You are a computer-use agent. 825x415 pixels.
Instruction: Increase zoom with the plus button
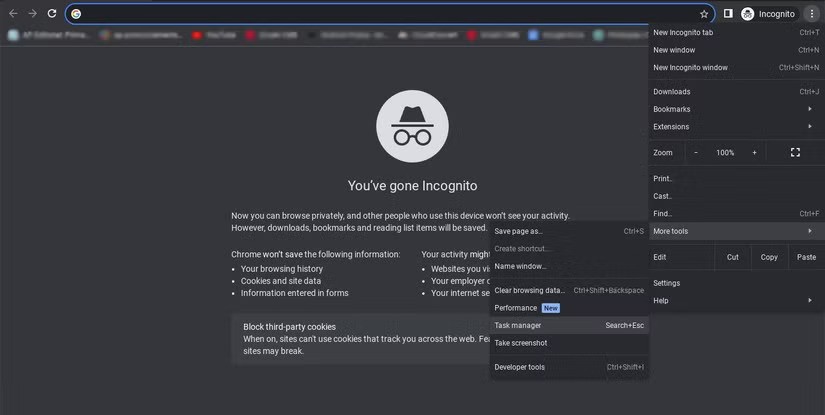tap(754, 153)
